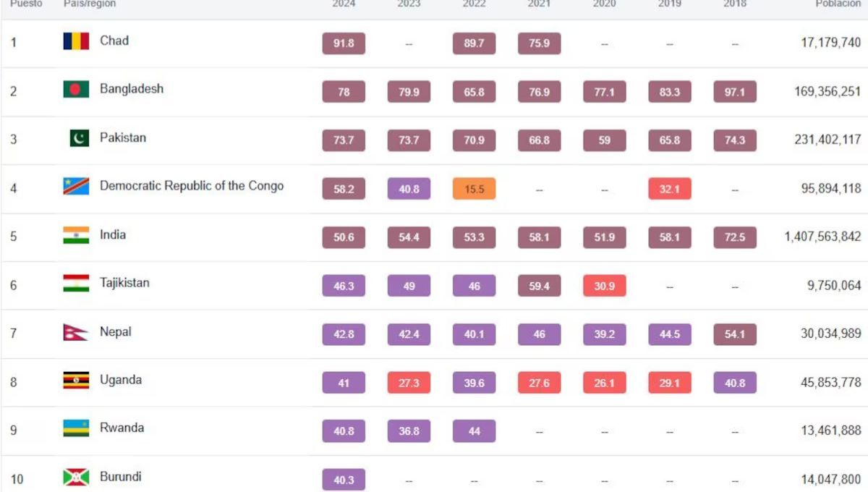Screen dimensions: 868x492
Task: Open the Tajikistan country link
Action: pos(124,283)
